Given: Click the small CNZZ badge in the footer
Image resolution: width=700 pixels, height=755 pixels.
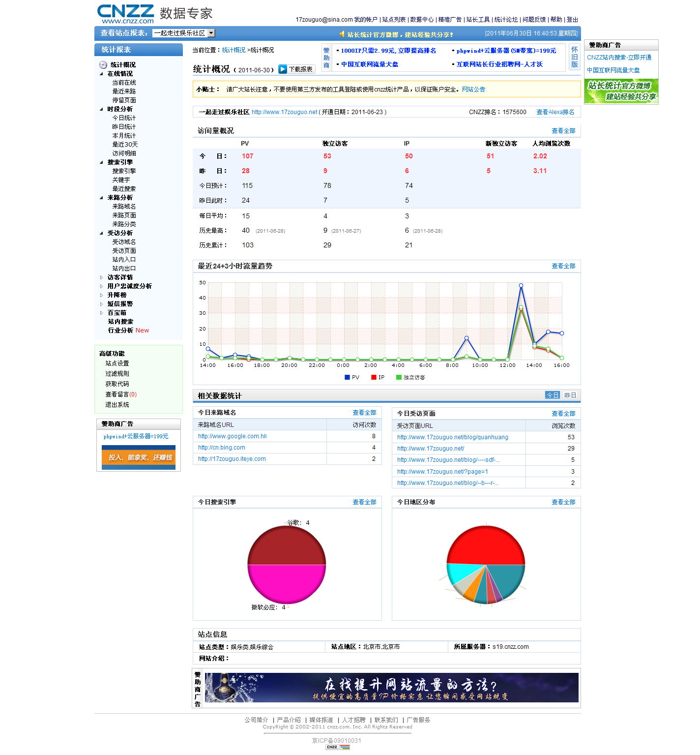Looking at the screenshot, I should coord(338,747).
